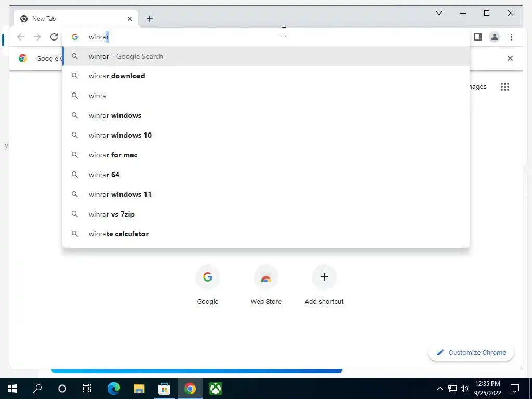This screenshot has height=399, width=532.
Task: Close the New Tab tab
Action: pos(129,19)
